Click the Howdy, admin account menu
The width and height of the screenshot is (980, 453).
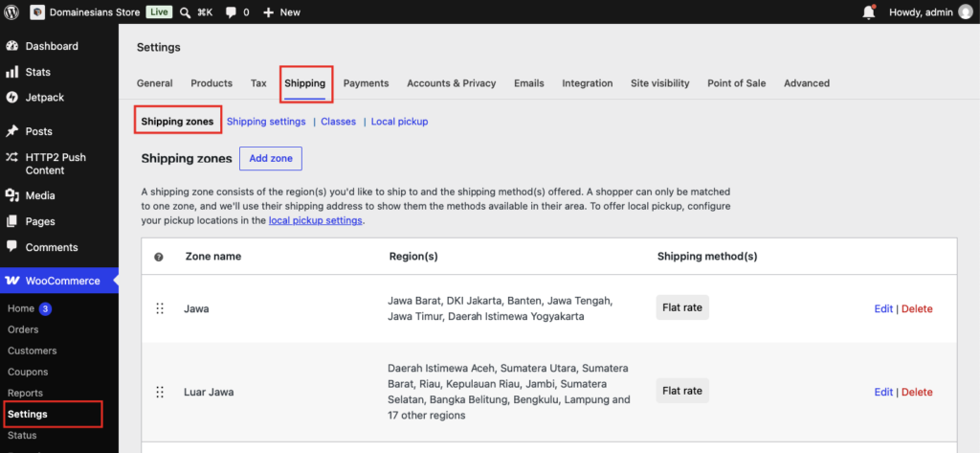coord(931,11)
